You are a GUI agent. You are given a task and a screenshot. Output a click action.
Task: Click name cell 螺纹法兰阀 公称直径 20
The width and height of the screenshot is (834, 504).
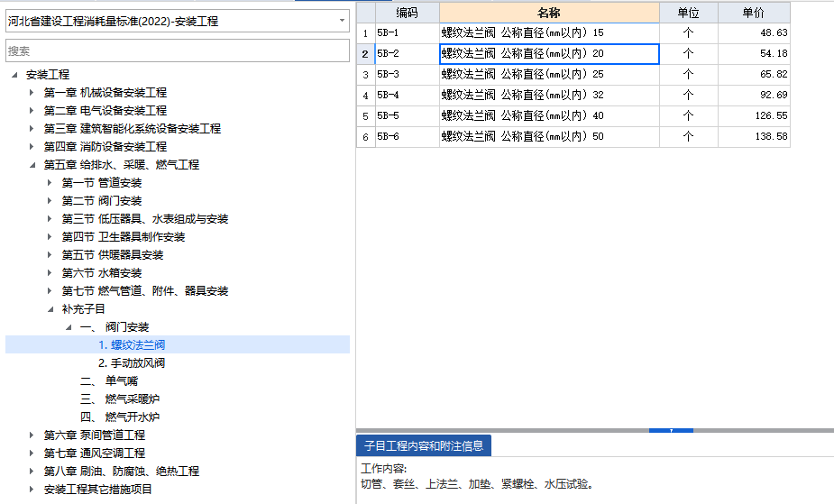(x=549, y=54)
